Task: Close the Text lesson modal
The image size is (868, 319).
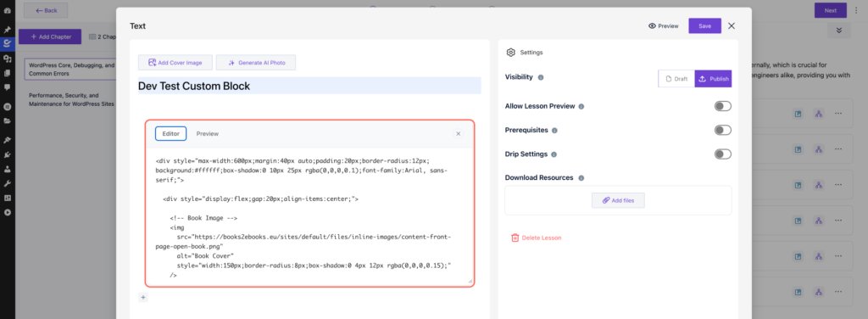Action: (732, 25)
